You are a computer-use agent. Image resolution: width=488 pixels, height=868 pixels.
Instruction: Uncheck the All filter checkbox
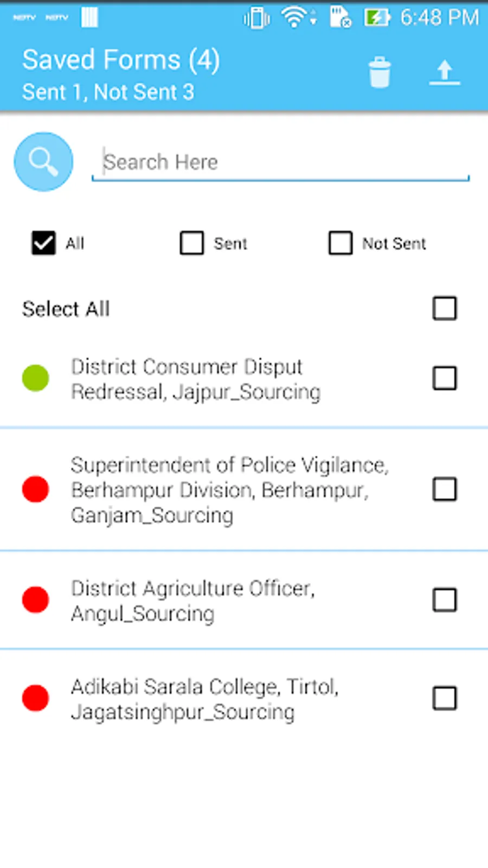click(43, 243)
